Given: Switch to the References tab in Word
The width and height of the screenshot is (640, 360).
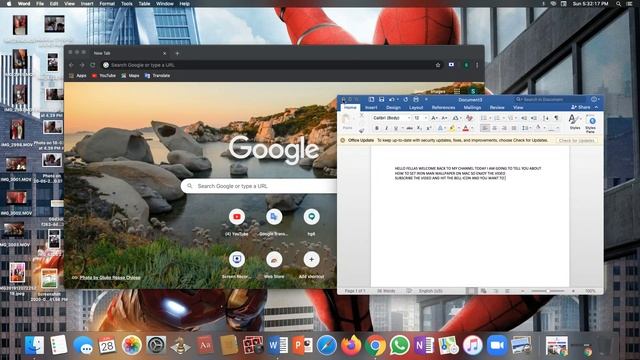Looking at the screenshot, I should (443, 107).
